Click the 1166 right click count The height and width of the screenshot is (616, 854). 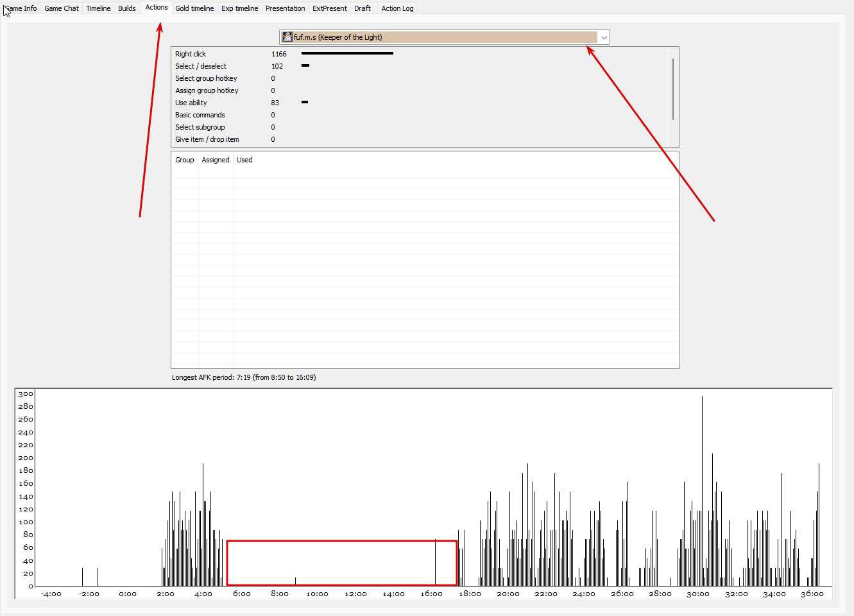pyautogui.click(x=279, y=54)
